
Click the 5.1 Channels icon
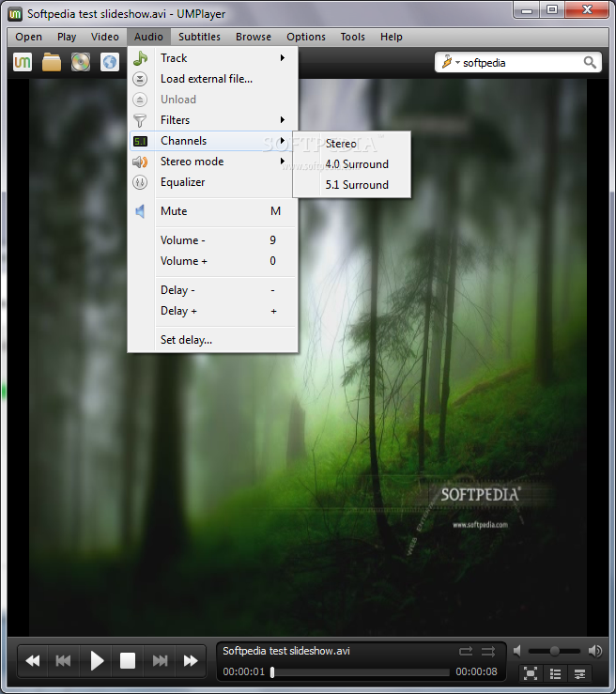[x=140, y=141]
